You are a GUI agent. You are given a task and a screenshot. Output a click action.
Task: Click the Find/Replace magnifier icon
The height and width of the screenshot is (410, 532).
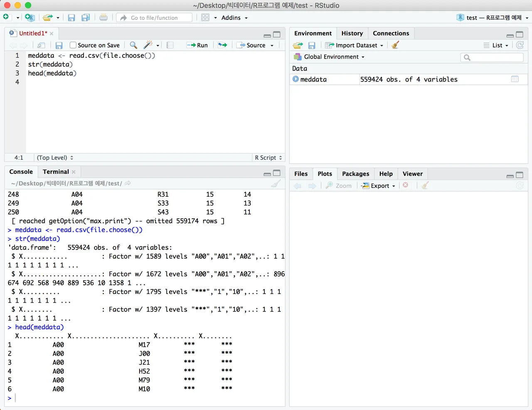tap(133, 45)
